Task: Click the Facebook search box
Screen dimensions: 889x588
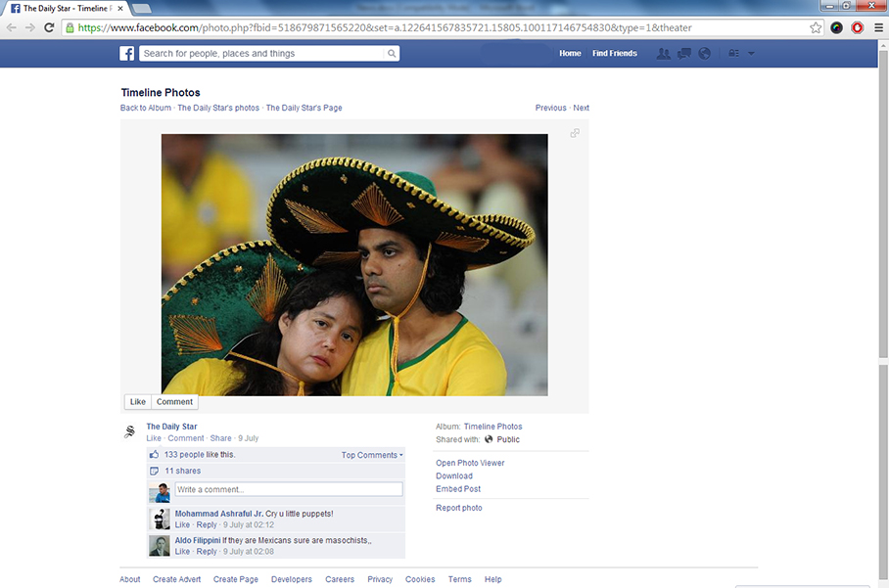Action: (269, 53)
